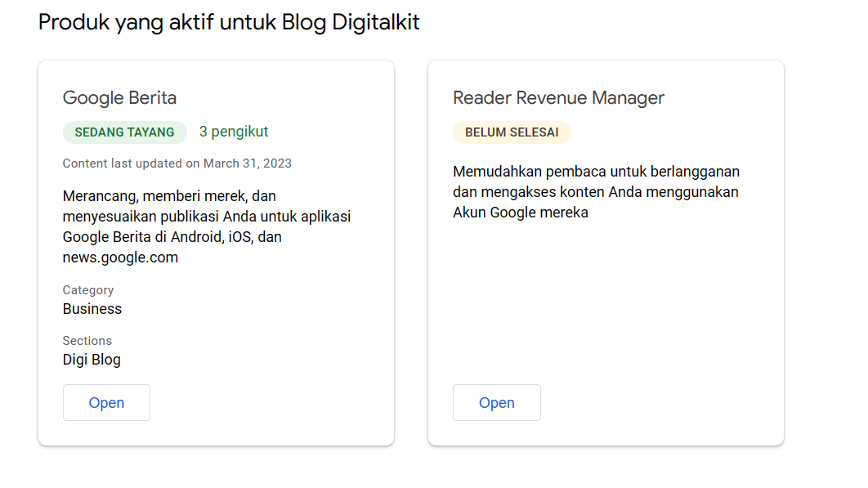Click the Digi Blog section entry

point(91,359)
